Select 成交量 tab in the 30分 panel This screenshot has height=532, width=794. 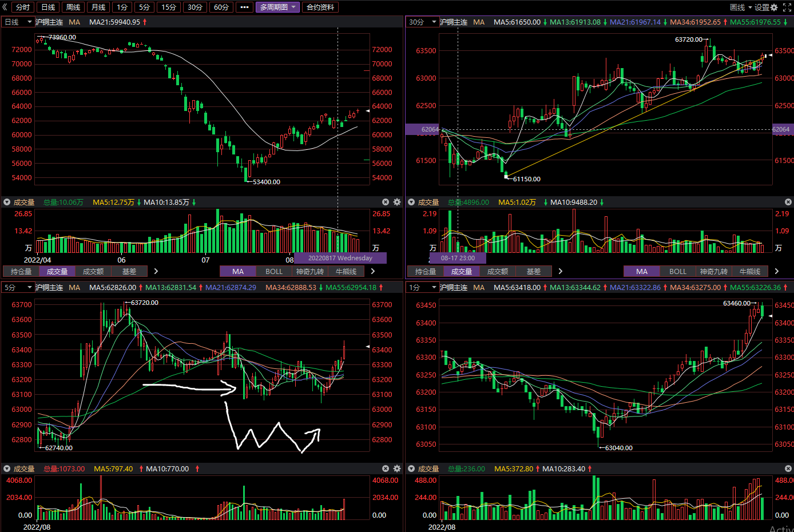(x=462, y=271)
